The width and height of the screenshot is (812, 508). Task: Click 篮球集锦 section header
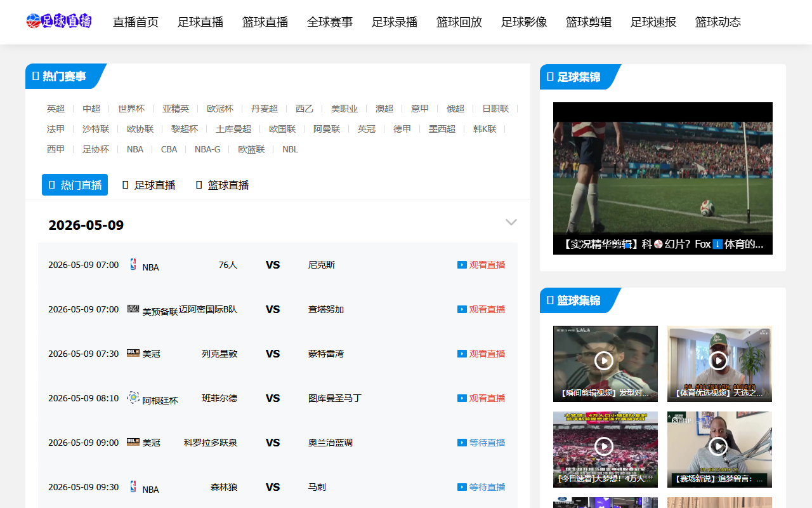pyautogui.click(x=578, y=300)
